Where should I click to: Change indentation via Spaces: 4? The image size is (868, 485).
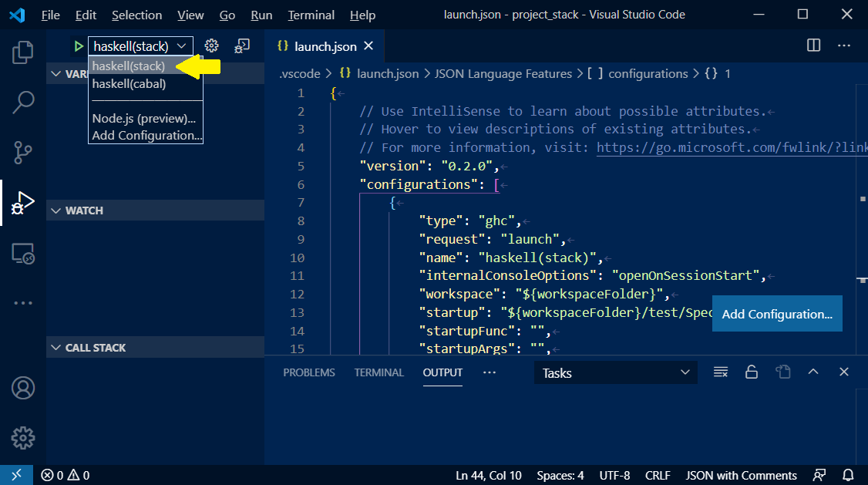click(x=560, y=475)
